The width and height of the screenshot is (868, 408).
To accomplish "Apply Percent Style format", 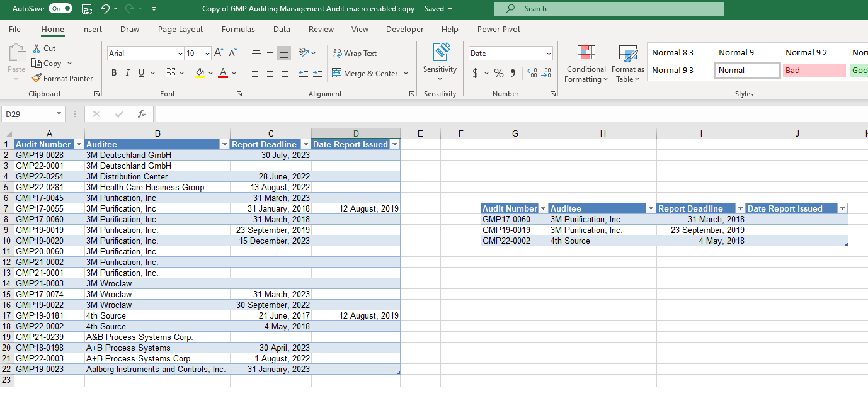I will tap(499, 73).
